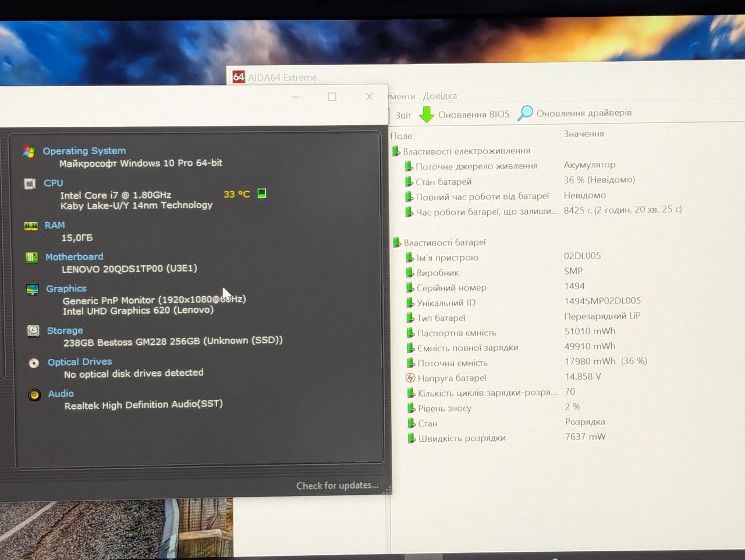Open the RAM section link

click(x=55, y=225)
